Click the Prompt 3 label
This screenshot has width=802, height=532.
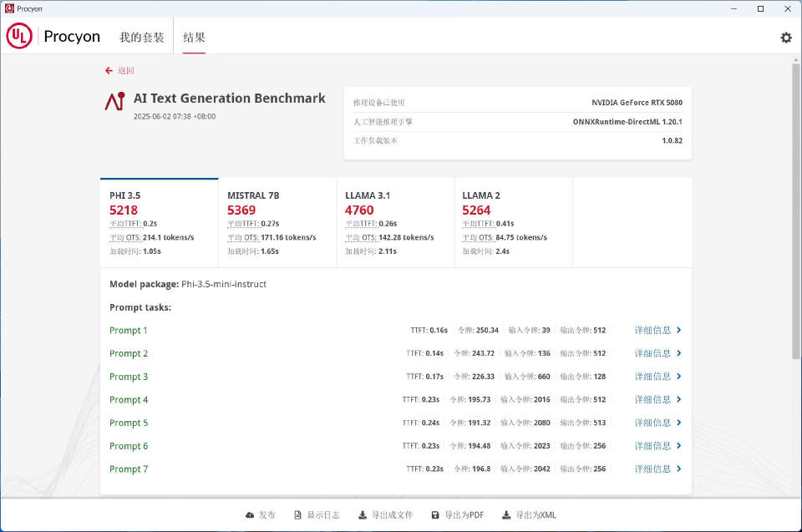129,377
